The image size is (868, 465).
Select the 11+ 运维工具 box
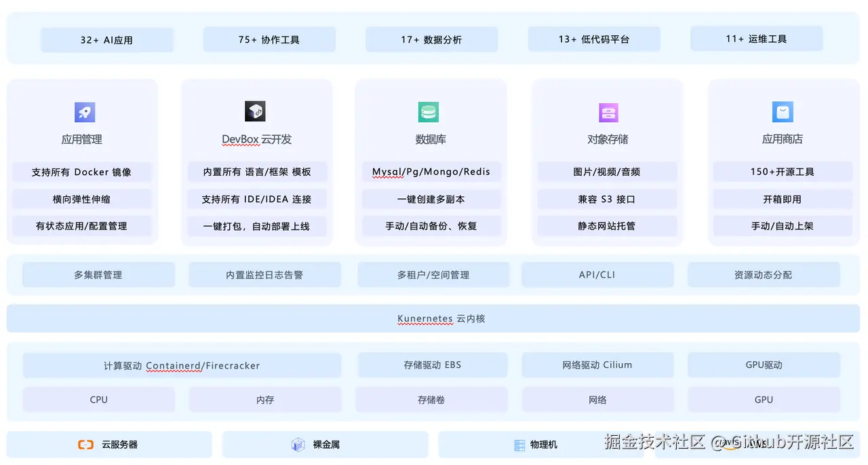757,39
